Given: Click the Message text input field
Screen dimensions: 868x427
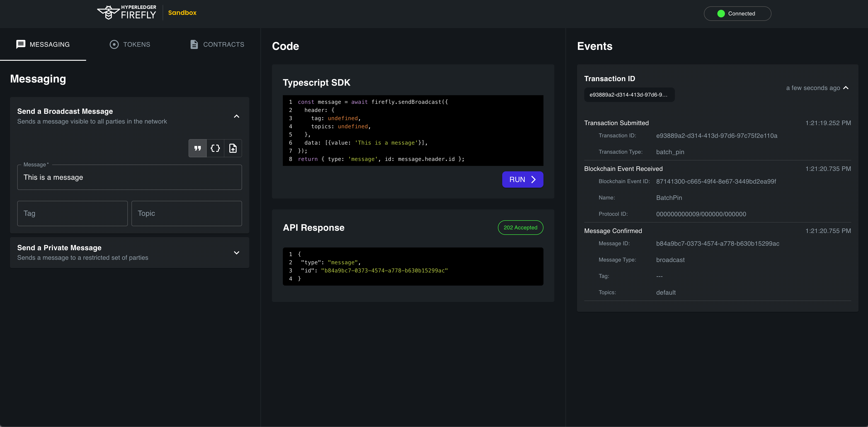Looking at the screenshot, I should click(130, 178).
